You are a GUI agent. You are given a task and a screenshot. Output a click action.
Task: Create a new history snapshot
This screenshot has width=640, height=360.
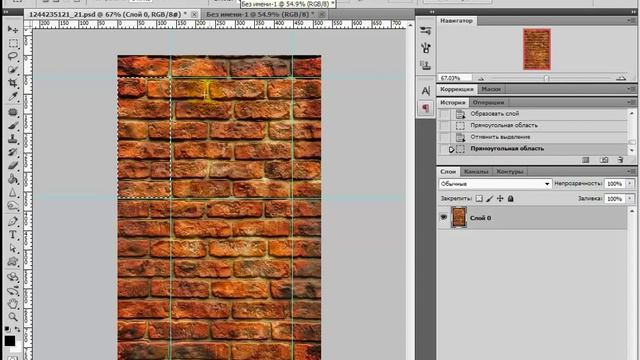pos(604,160)
